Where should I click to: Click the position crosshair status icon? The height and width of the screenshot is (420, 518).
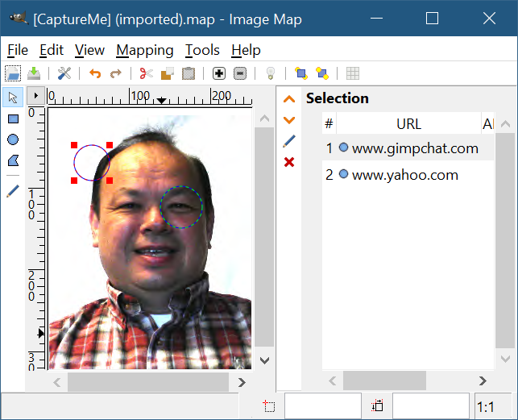[269, 406]
